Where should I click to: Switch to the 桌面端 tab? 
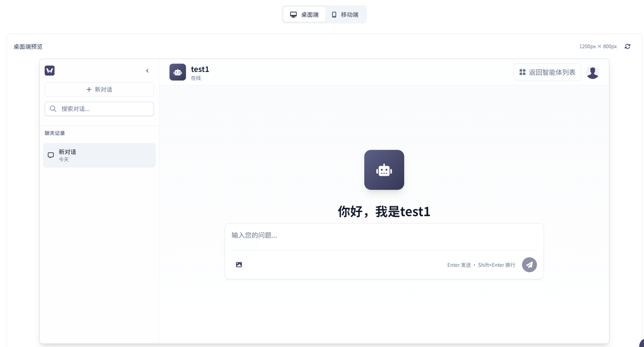click(304, 14)
